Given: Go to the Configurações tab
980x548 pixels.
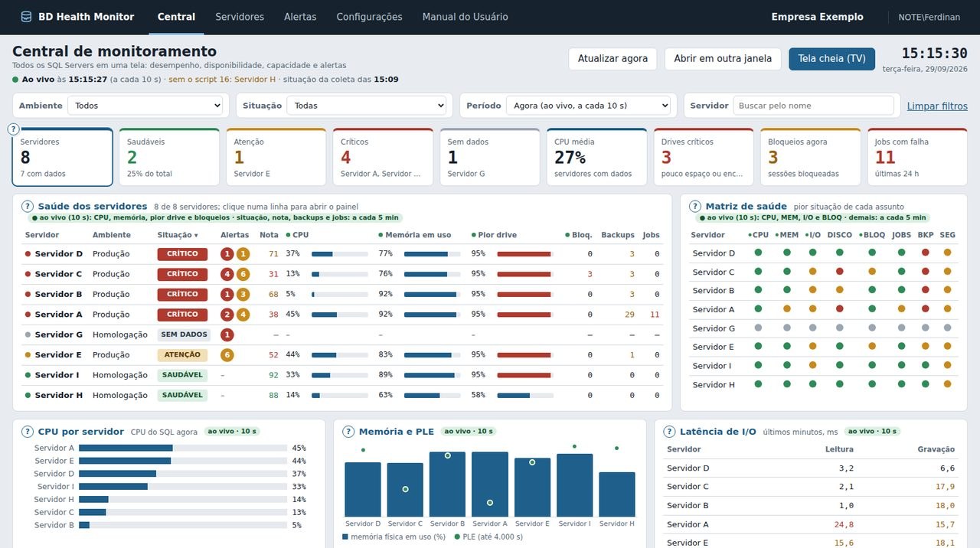Looking at the screenshot, I should click(369, 17).
